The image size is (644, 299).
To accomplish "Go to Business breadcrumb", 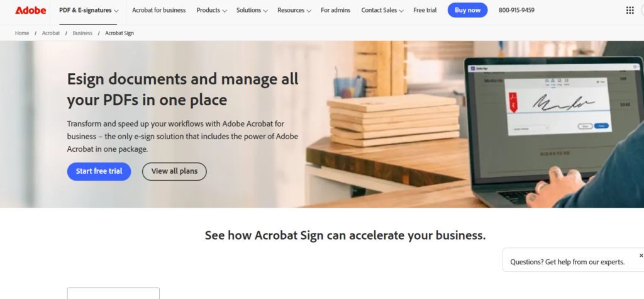I will tap(82, 33).
